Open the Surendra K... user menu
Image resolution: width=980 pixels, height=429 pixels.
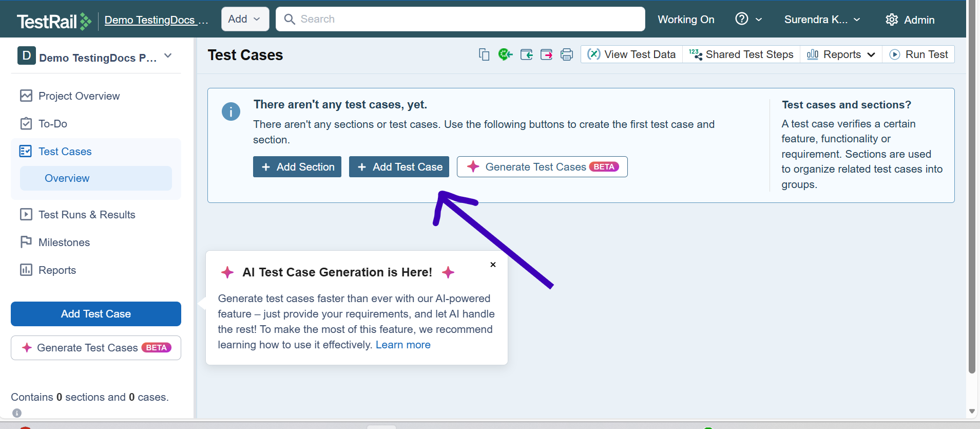(x=822, y=20)
